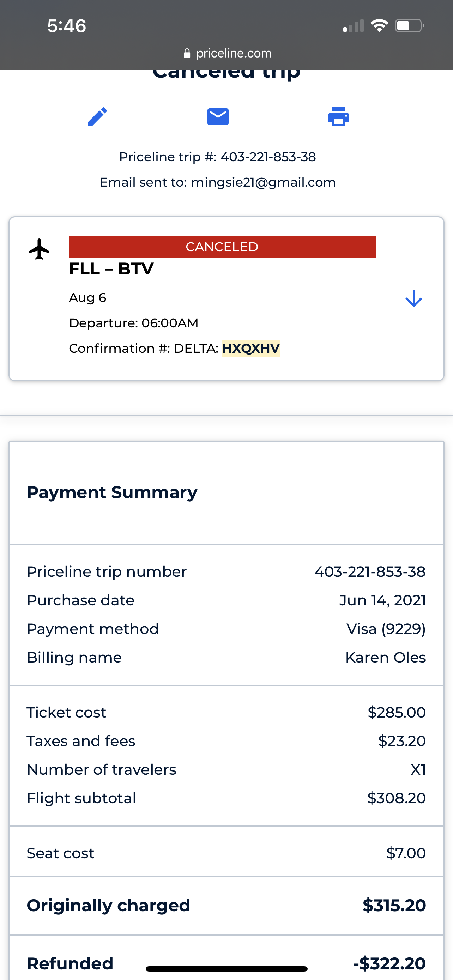The width and height of the screenshot is (453, 980).
Task: Tap the Refunded -$322.20 amount
Action: point(389,963)
